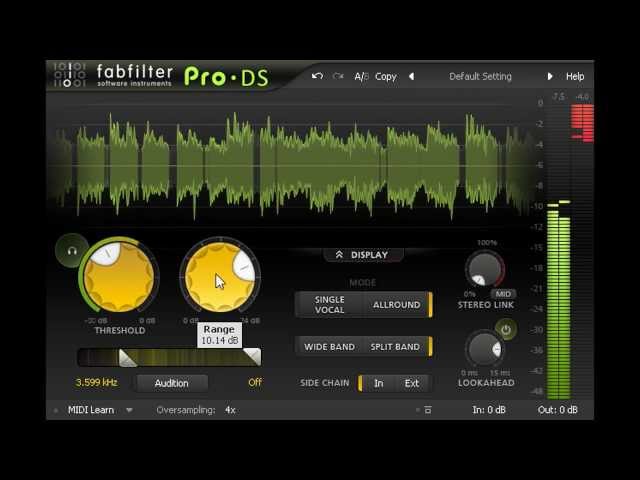Click the MIDI indicator dot left of MIDI Learn
Viewport: 640px width, 480px height.
point(56,410)
